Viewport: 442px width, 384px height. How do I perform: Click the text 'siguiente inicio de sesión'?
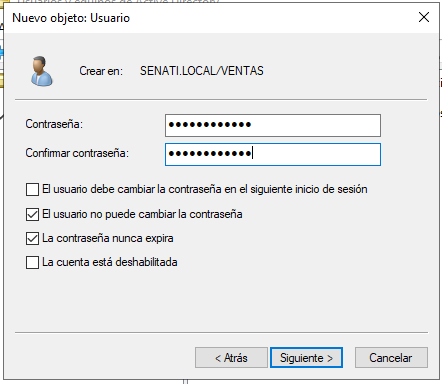click(309, 189)
